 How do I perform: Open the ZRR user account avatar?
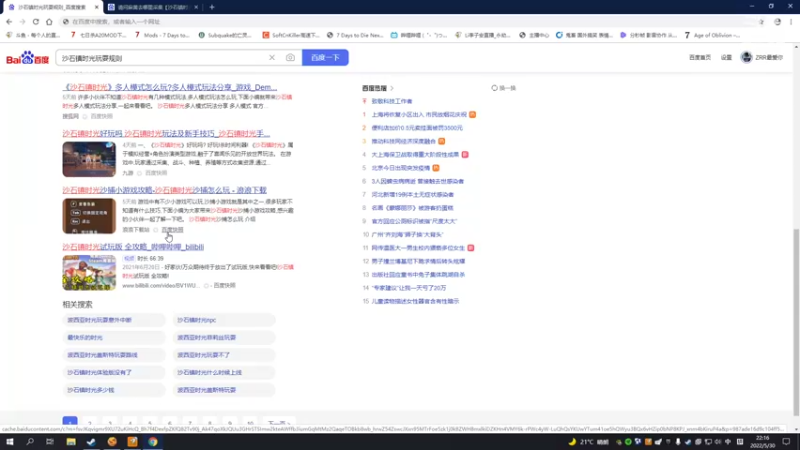[746, 57]
